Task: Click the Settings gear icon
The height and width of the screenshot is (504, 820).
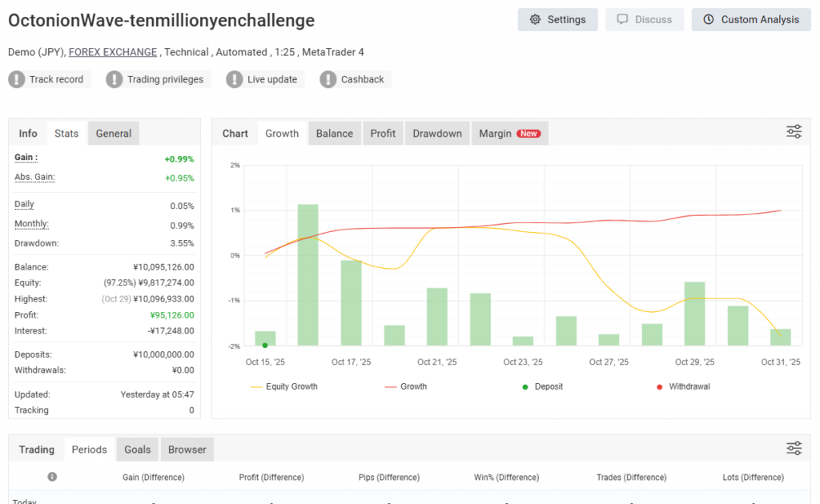Action: tap(536, 20)
